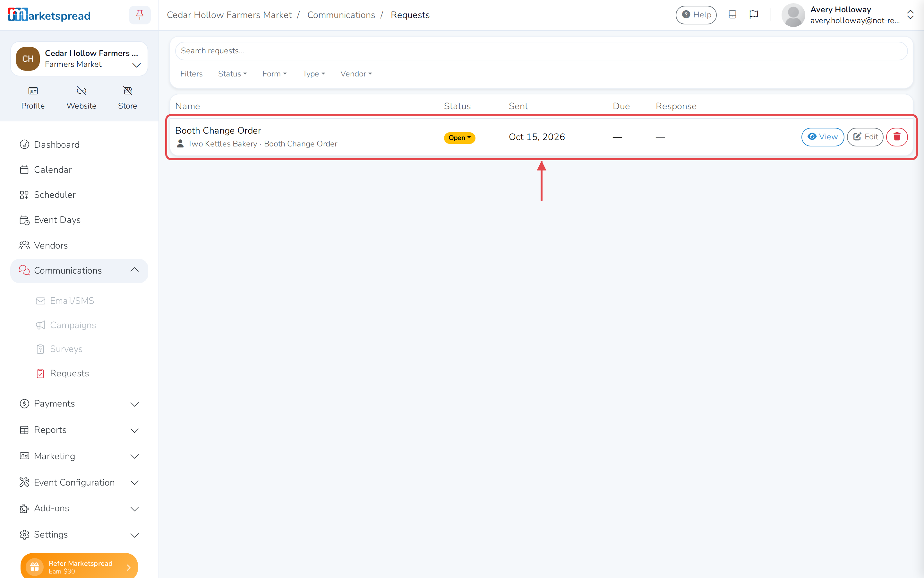This screenshot has width=924, height=578.
Task: Edit the Booth Change Order request
Action: (x=865, y=137)
